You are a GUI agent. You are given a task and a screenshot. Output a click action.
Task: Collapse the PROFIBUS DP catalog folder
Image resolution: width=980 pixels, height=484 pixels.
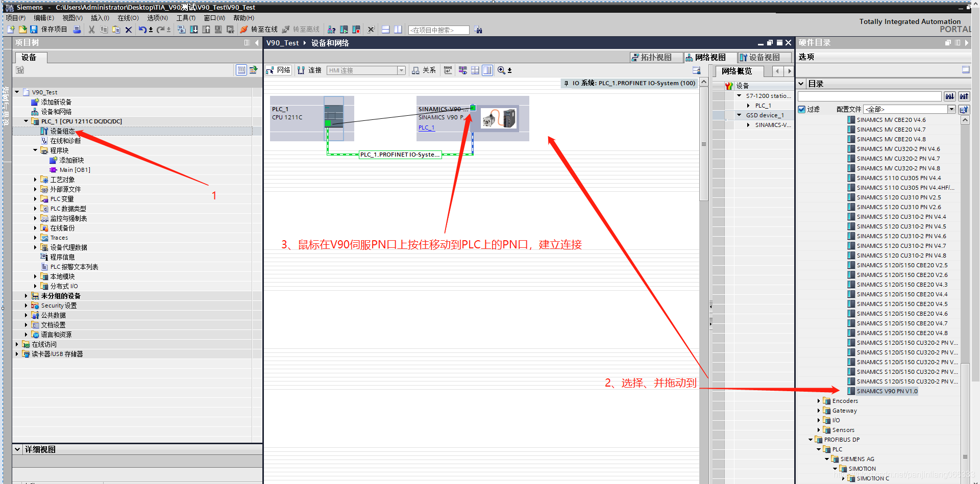click(x=810, y=440)
